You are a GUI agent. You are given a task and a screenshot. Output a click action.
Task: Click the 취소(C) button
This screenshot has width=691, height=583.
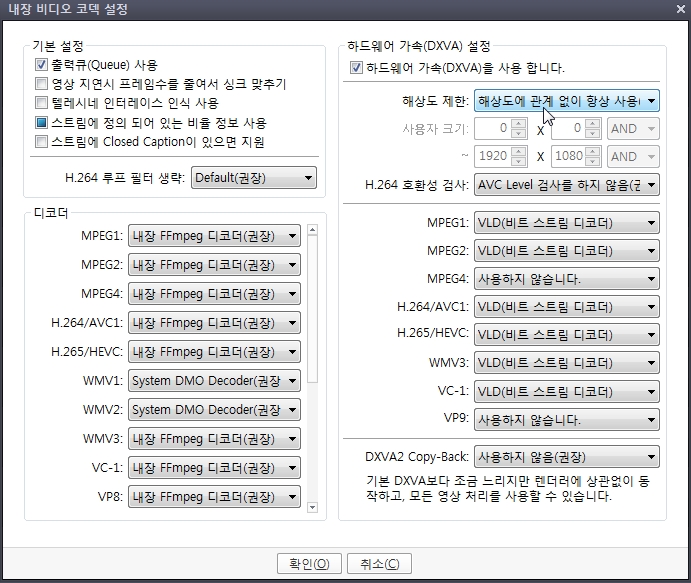pos(379,564)
